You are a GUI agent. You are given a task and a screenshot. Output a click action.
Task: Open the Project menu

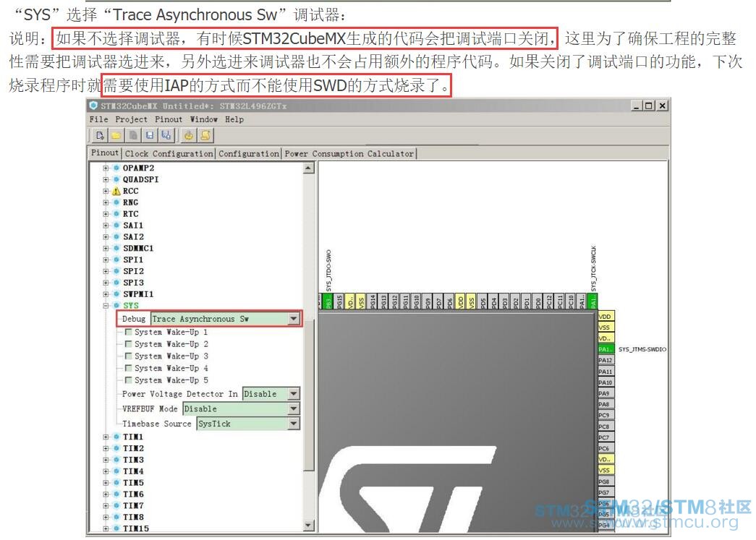click(x=131, y=119)
